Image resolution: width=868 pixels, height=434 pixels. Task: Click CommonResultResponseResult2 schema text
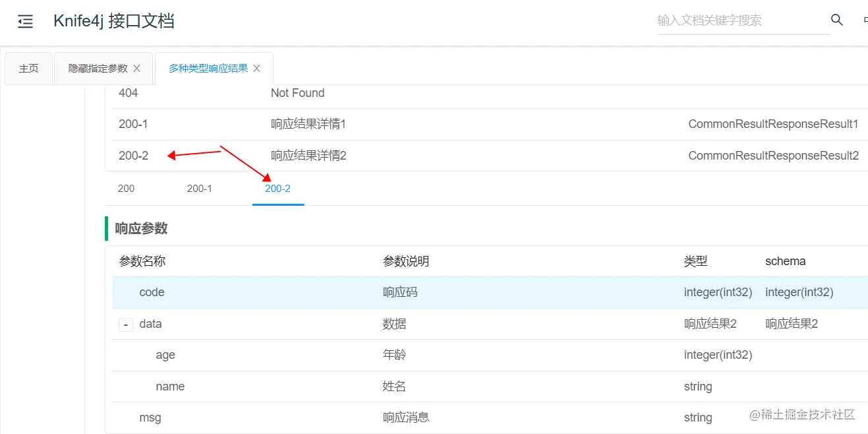point(774,156)
